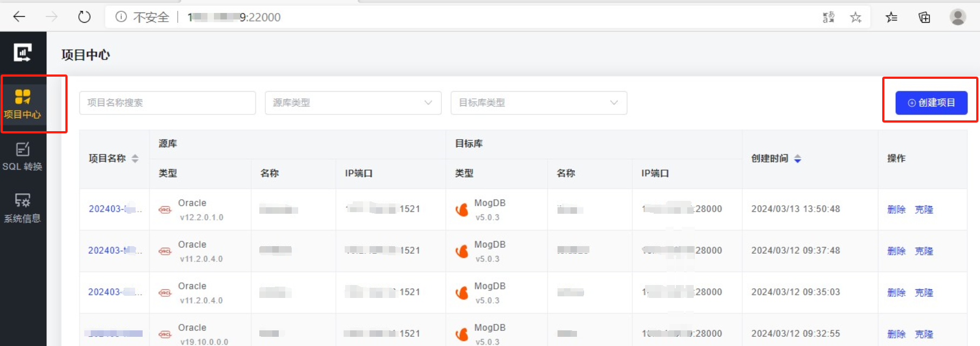Focus the 项目名称搜索 search field
Viewport: 980px width, 346px height.
coord(167,103)
